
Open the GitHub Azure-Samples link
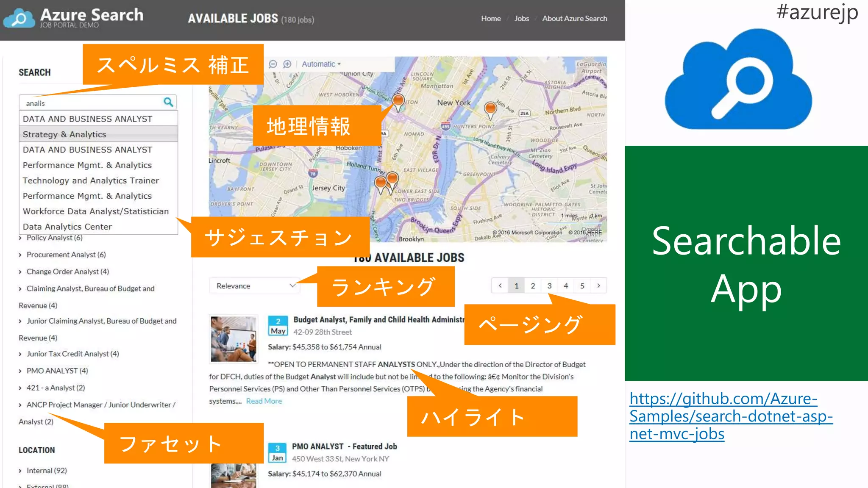pyautogui.click(x=731, y=416)
